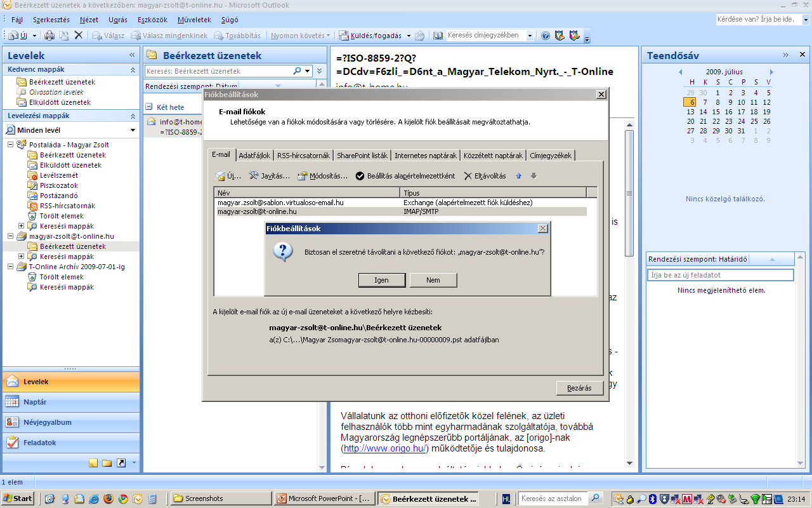The image size is (812, 508).
Task: Click Nem to cancel account removal
Action: click(x=433, y=280)
